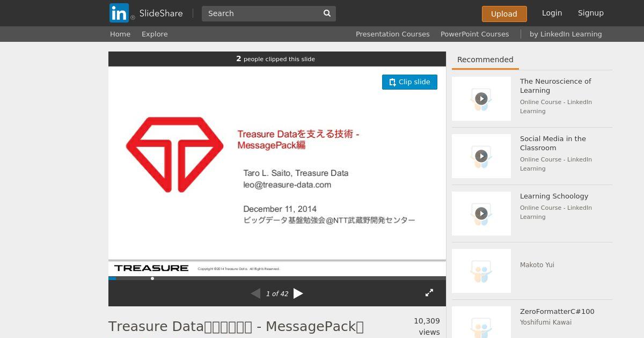Open fullscreen view of the slide
This screenshot has height=338, width=644.
coord(429,293)
